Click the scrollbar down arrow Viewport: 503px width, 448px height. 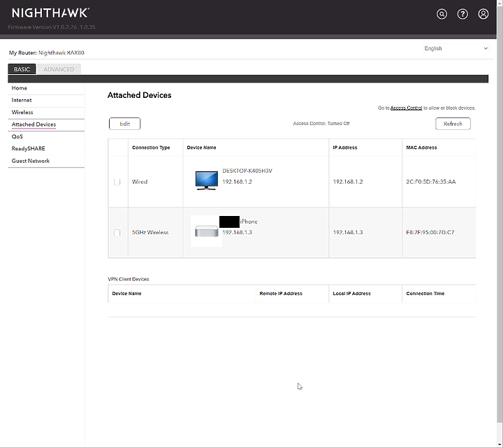[x=500, y=445]
